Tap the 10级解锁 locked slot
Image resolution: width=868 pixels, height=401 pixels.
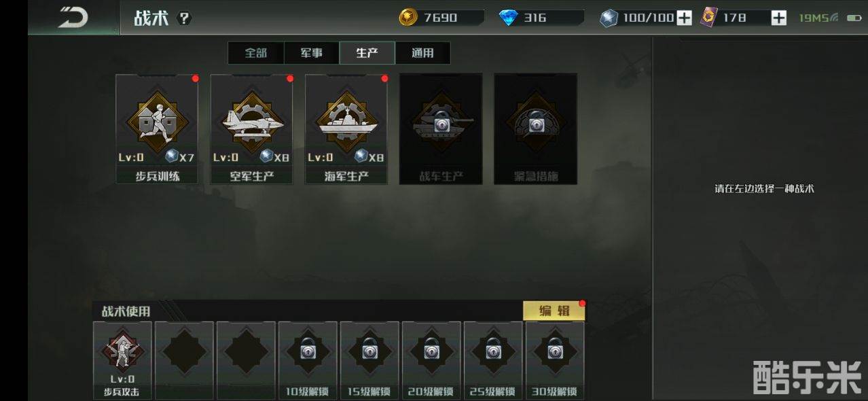(308, 360)
